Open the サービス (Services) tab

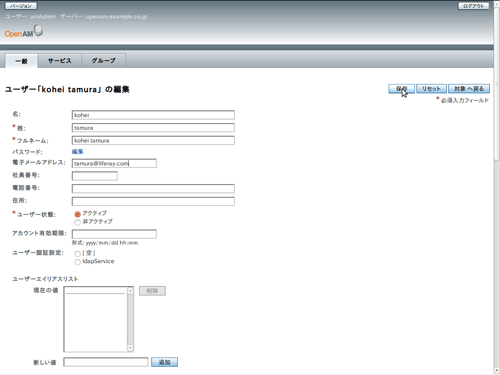[x=59, y=61]
